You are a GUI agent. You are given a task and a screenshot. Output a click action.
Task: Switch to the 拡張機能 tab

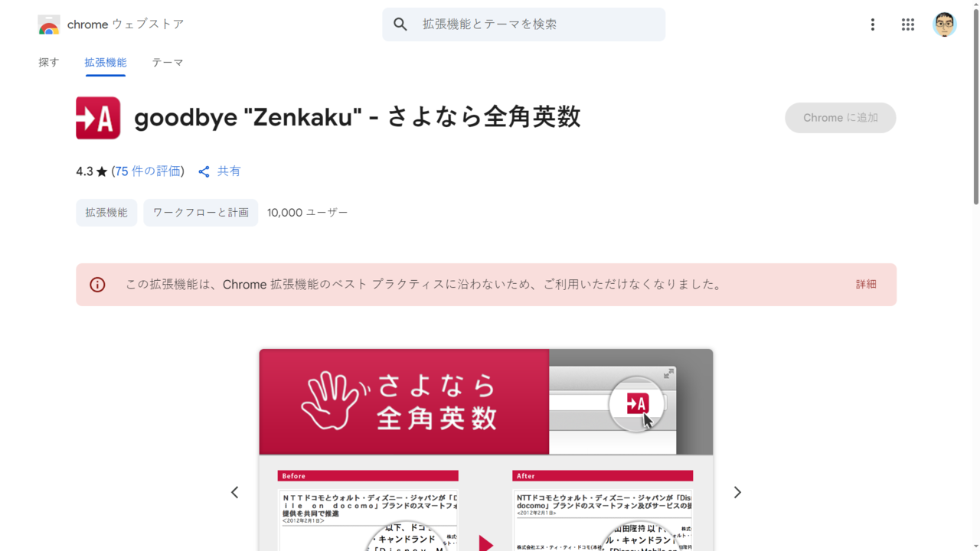[106, 63]
